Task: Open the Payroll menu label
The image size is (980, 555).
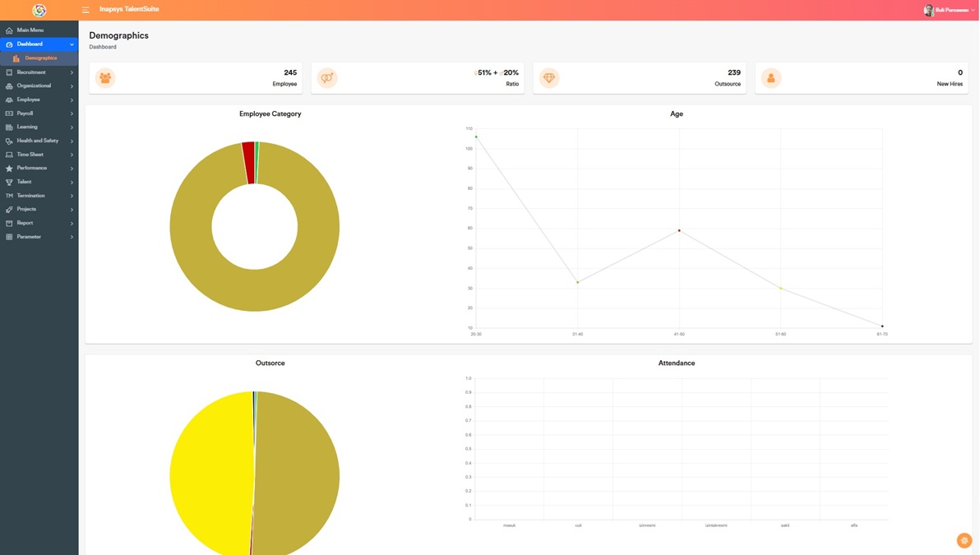Action: pyautogui.click(x=25, y=113)
